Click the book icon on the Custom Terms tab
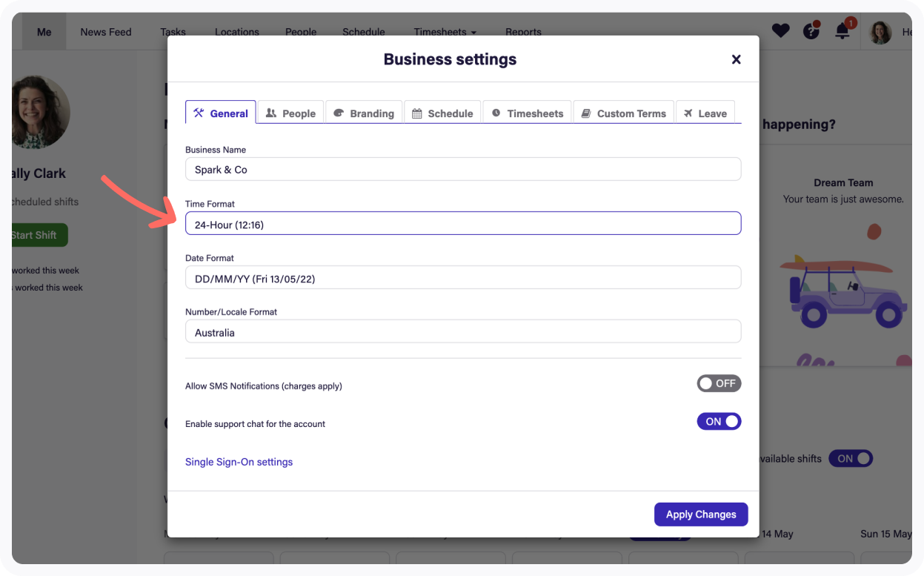The width and height of the screenshot is (924, 576). (585, 113)
